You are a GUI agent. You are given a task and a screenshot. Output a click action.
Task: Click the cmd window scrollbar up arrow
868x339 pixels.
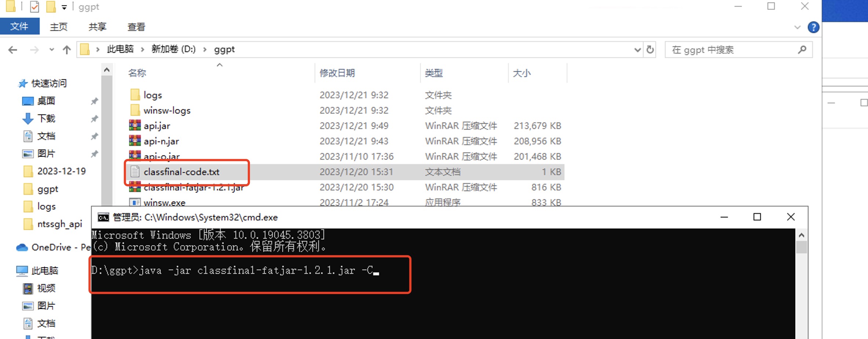801,235
